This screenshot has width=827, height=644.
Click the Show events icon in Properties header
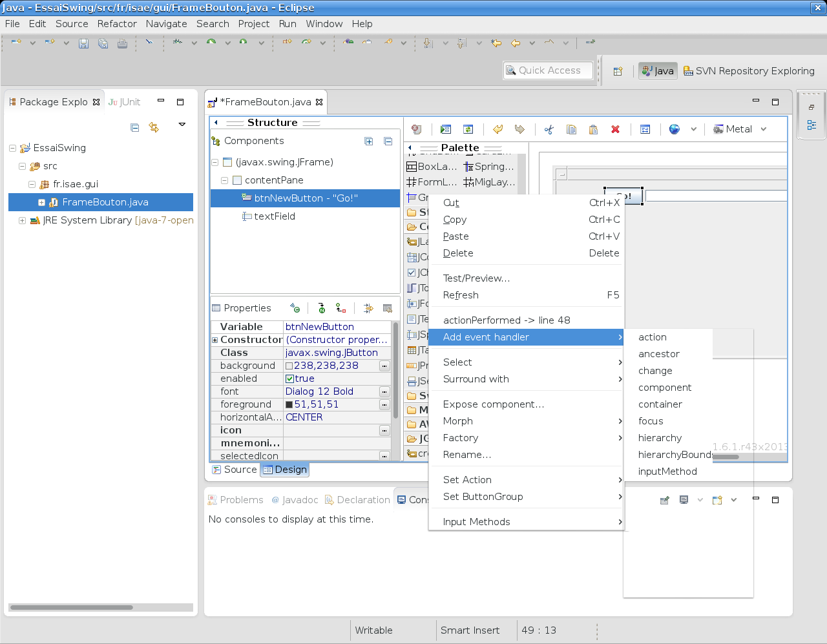coord(295,308)
